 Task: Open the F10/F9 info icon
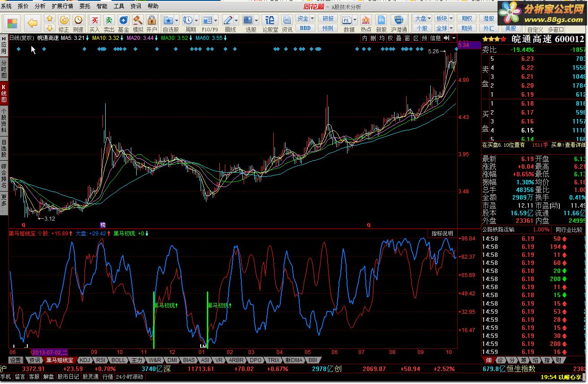(x=207, y=20)
